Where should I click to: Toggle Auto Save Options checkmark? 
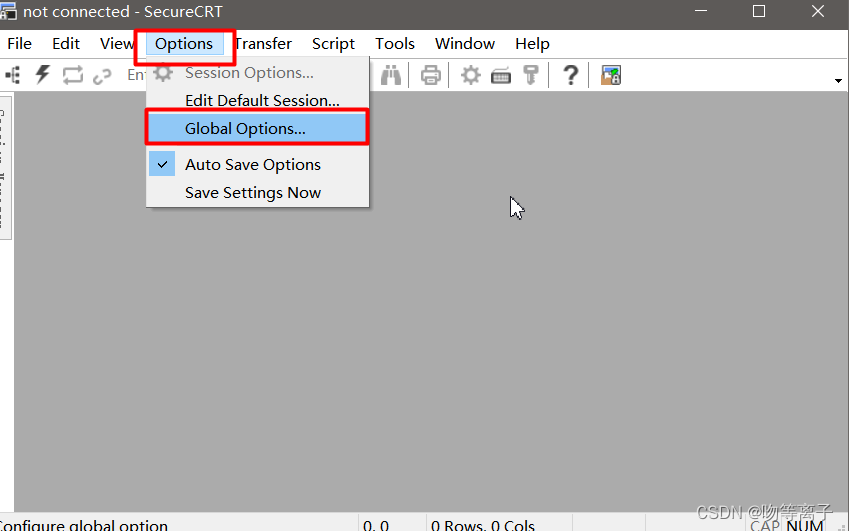tap(162, 164)
